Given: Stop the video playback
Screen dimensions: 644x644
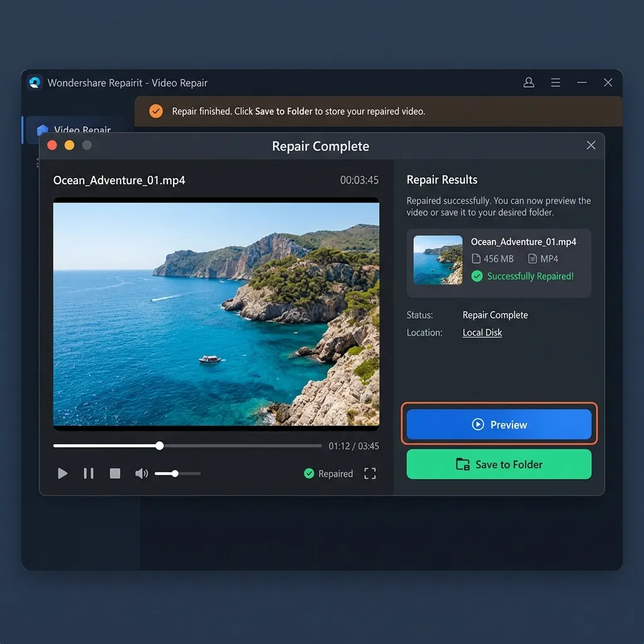Looking at the screenshot, I should (115, 474).
